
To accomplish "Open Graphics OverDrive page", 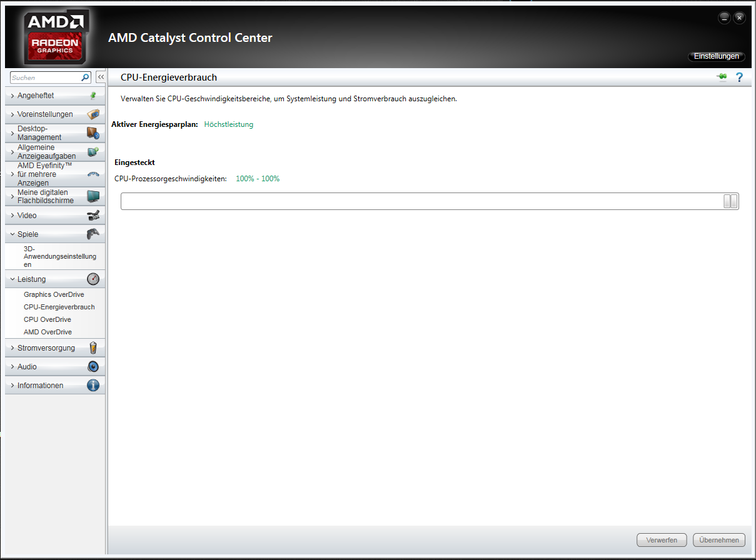I will pyautogui.click(x=54, y=294).
